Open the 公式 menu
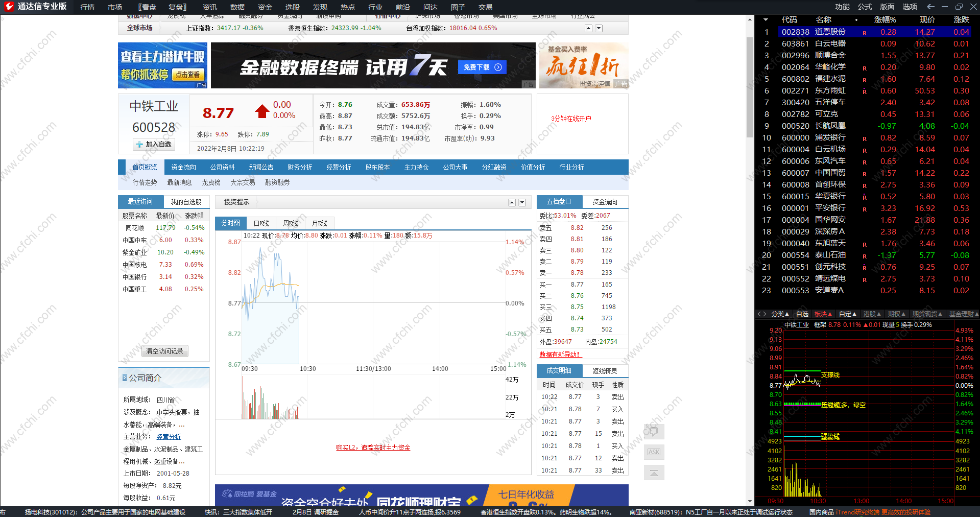This screenshot has height=517, width=980. click(x=865, y=7)
